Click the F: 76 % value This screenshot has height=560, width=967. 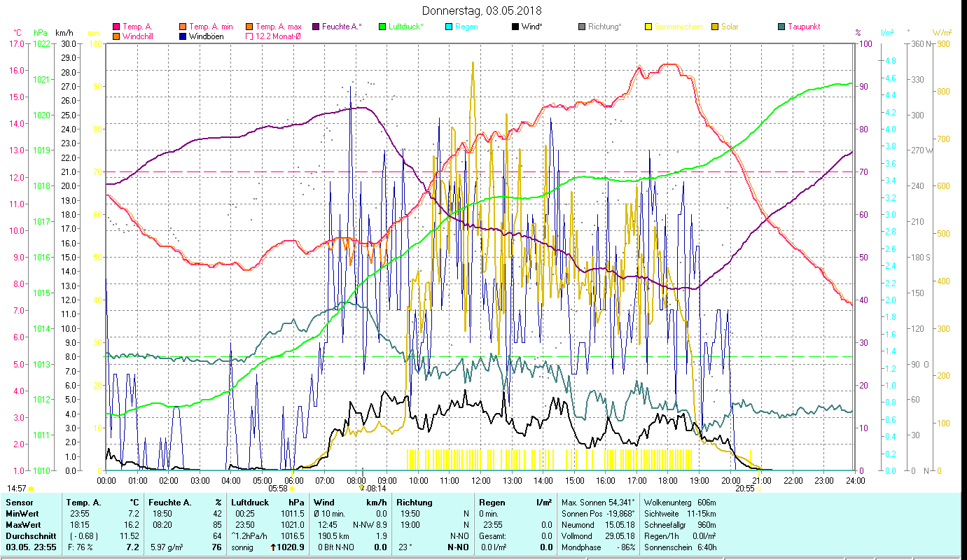81,547
